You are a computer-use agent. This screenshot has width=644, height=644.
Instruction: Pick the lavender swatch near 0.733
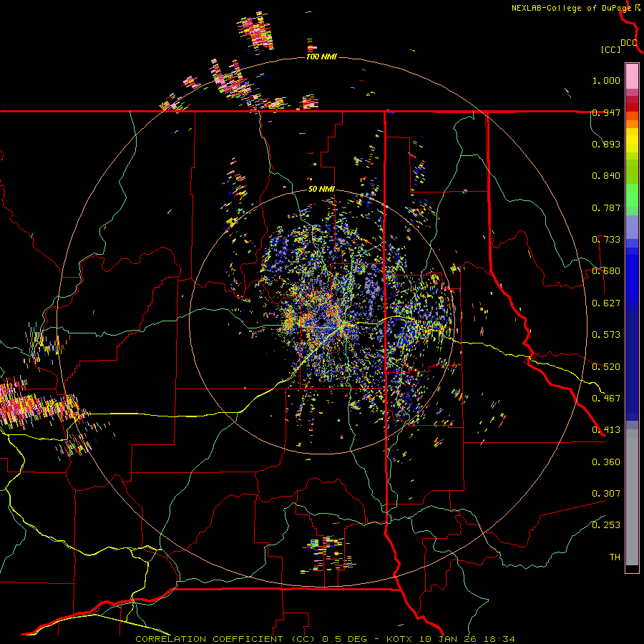click(x=632, y=227)
